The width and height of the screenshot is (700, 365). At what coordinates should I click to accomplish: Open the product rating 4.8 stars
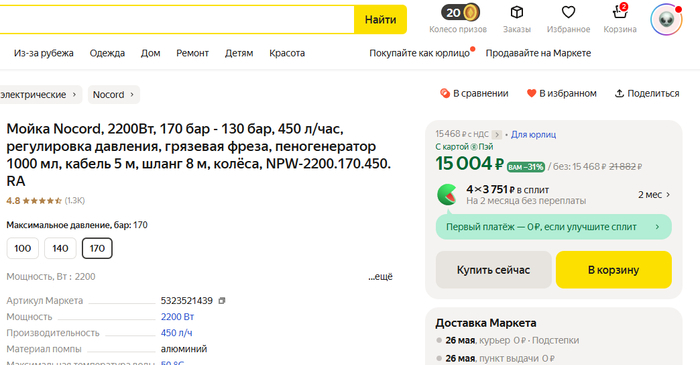tap(34, 201)
